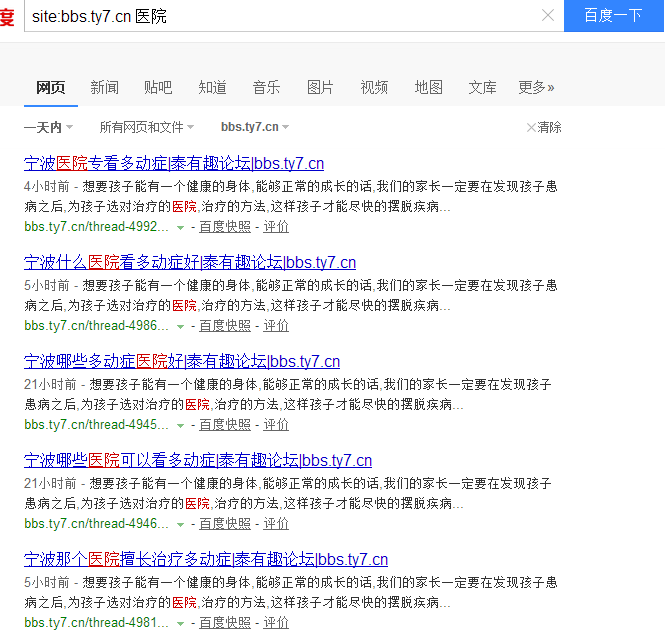Click 评价 for the thread-4945 result
Screen dimensions: 665x639
click(x=276, y=424)
